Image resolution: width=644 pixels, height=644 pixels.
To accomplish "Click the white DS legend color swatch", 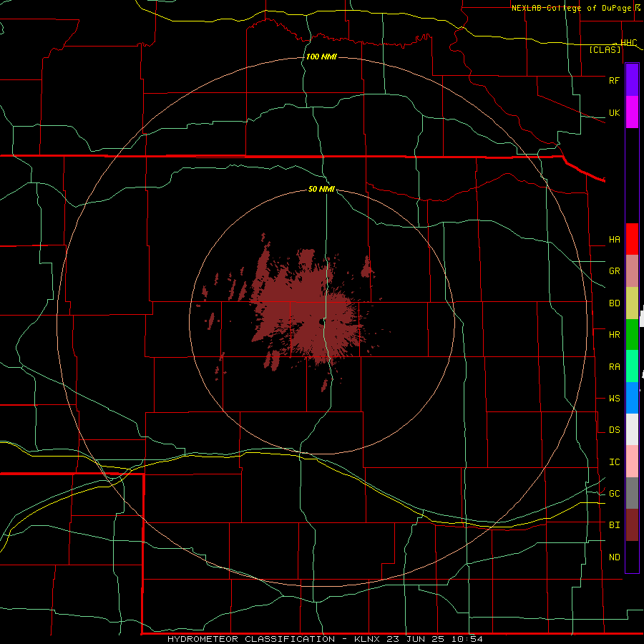I will pos(632,429).
